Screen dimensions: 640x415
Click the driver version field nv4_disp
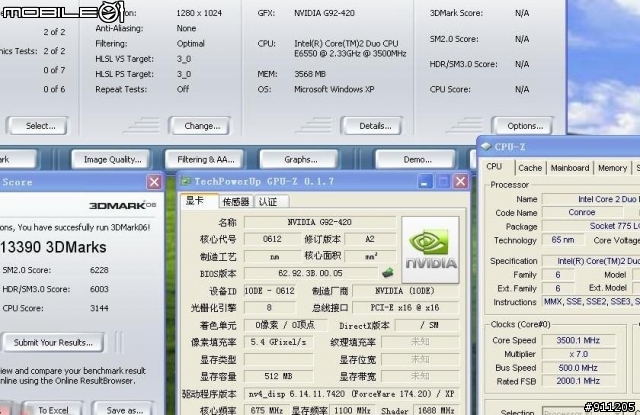point(351,394)
